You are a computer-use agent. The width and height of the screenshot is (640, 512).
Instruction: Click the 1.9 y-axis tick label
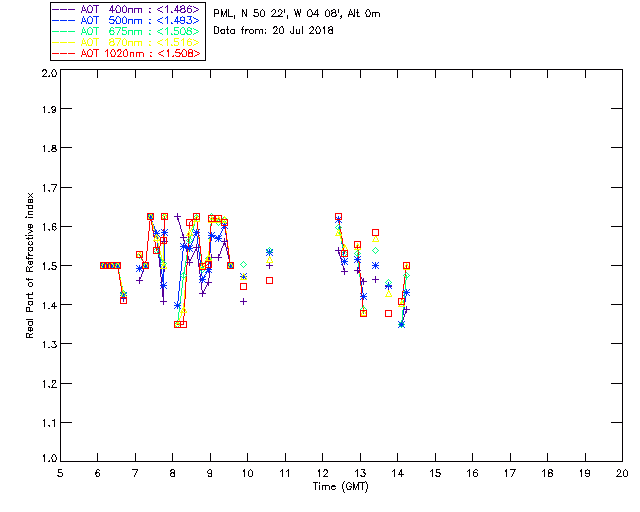(x=49, y=109)
